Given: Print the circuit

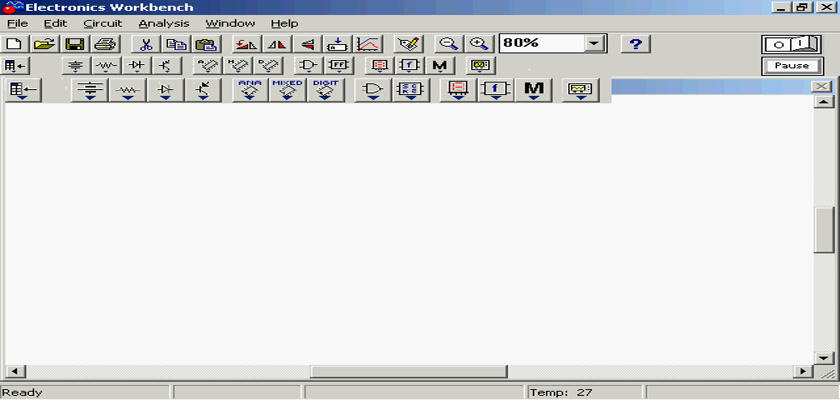Looking at the screenshot, I should [105, 44].
